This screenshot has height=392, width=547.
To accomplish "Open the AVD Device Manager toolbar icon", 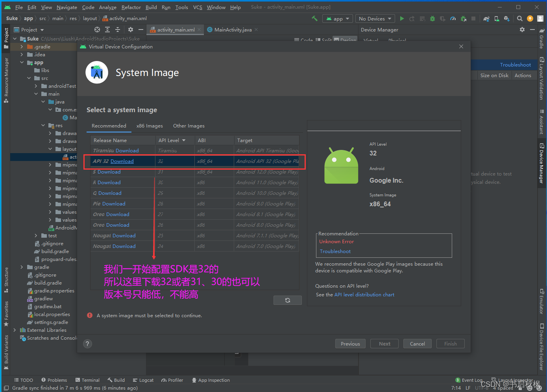I will coord(497,18).
